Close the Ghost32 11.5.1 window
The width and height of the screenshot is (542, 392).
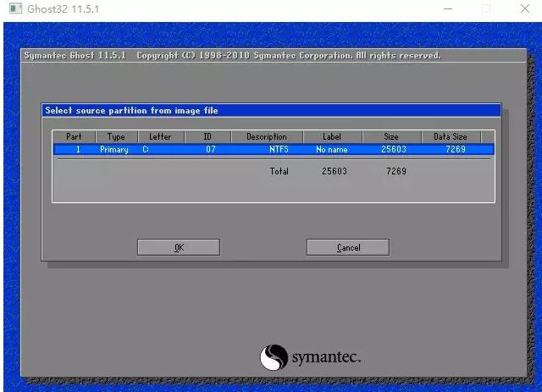click(x=523, y=9)
